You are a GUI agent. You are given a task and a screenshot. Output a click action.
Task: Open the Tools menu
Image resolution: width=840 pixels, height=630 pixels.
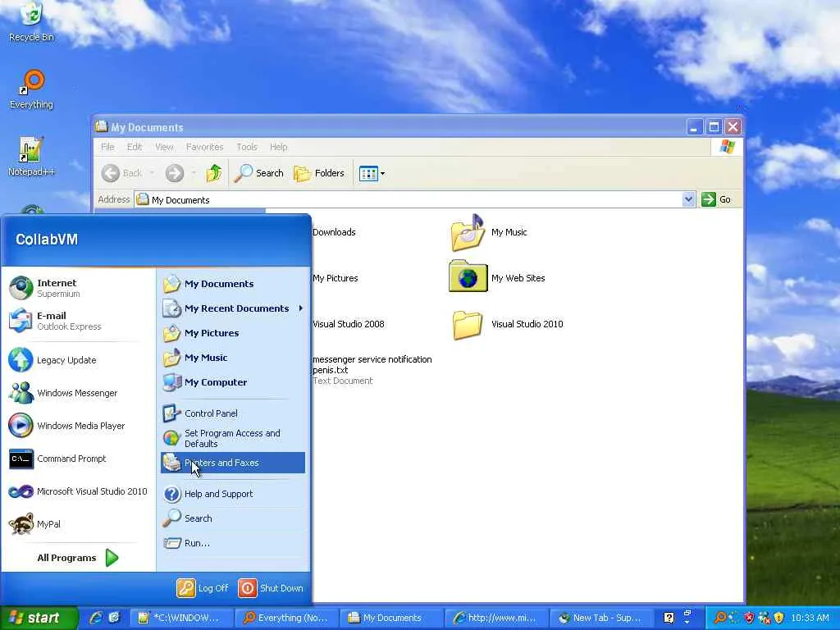(247, 147)
